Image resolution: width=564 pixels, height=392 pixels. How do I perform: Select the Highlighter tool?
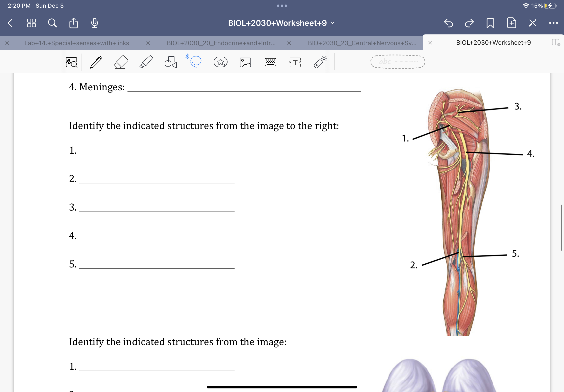click(x=145, y=62)
